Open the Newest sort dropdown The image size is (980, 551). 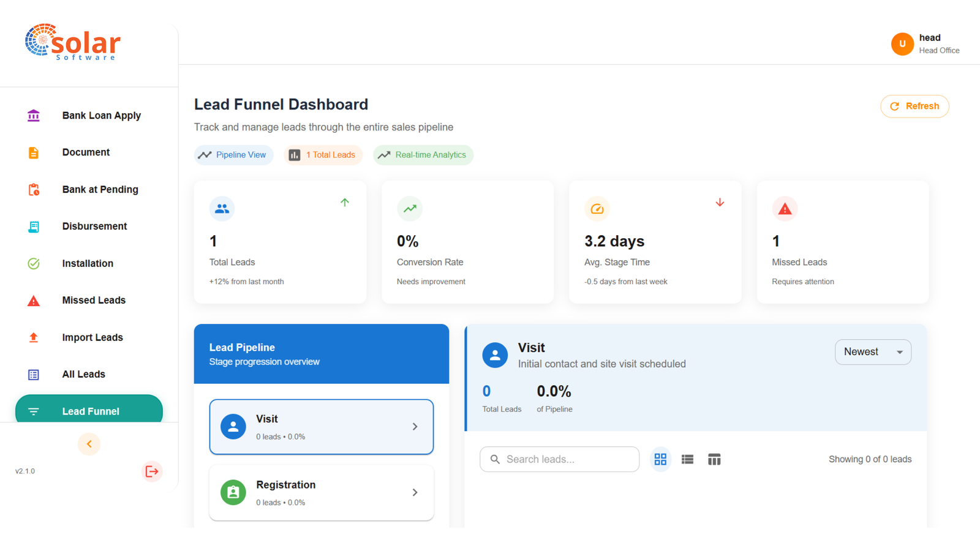click(x=873, y=352)
